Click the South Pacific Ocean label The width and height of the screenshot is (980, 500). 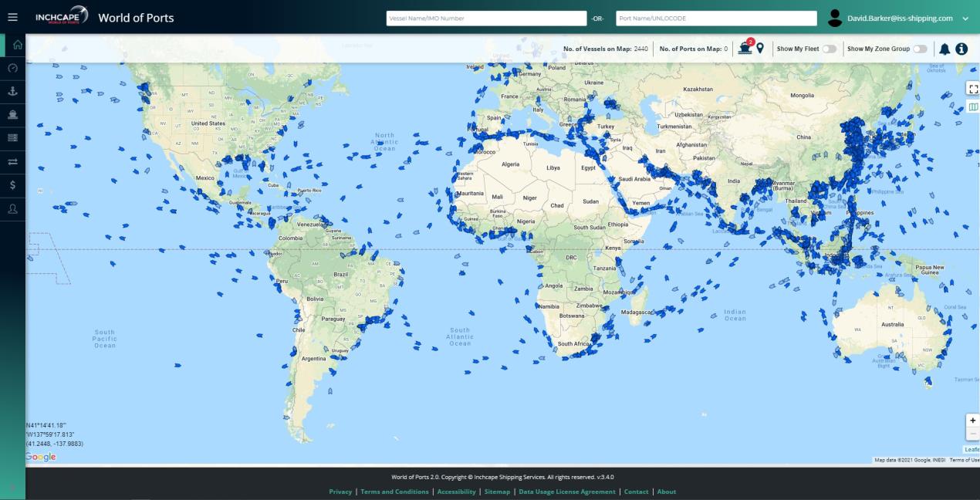click(105, 339)
